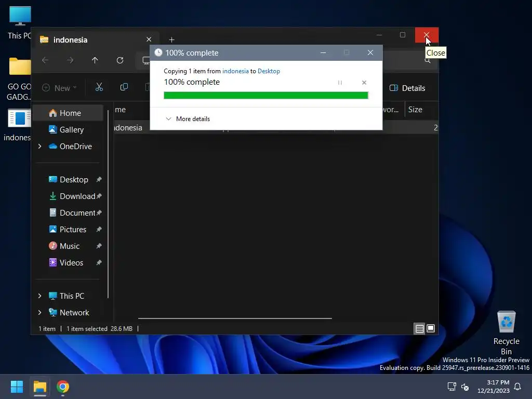This screenshot has height=399, width=532.
Task: Close the 100% complete dialog
Action: (x=370, y=52)
